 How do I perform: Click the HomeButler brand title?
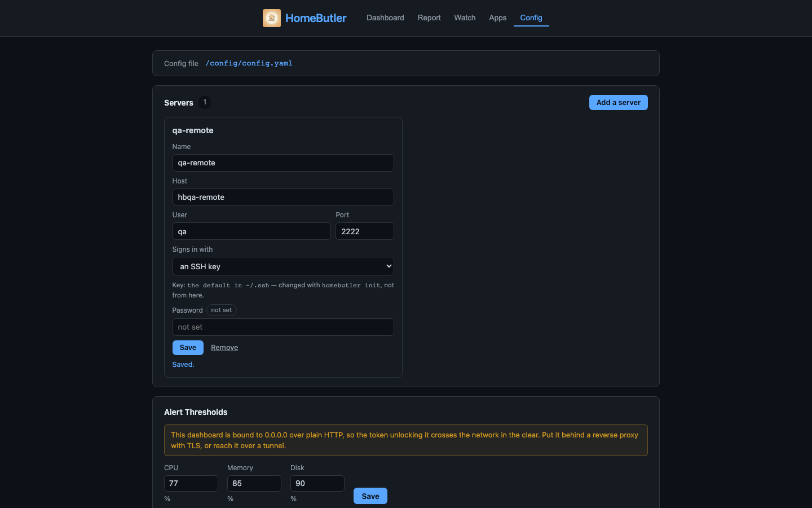tap(316, 18)
